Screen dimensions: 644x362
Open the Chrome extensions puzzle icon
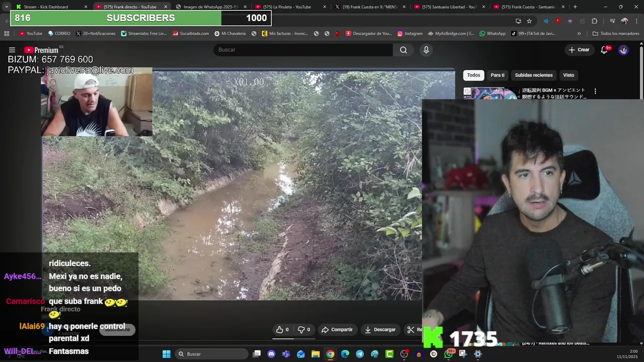(x=595, y=21)
